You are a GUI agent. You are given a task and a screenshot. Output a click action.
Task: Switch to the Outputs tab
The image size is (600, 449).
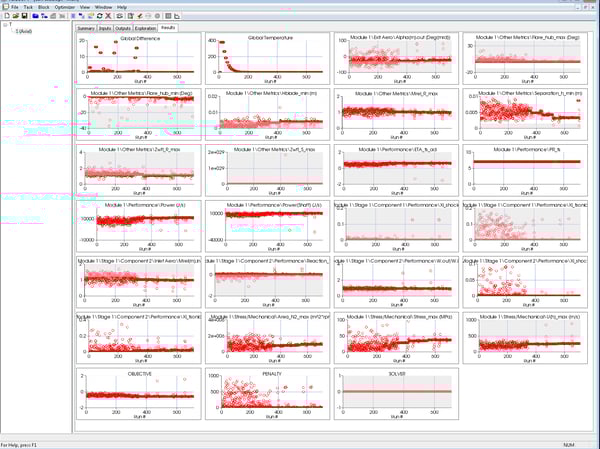pyautogui.click(x=124, y=28)
